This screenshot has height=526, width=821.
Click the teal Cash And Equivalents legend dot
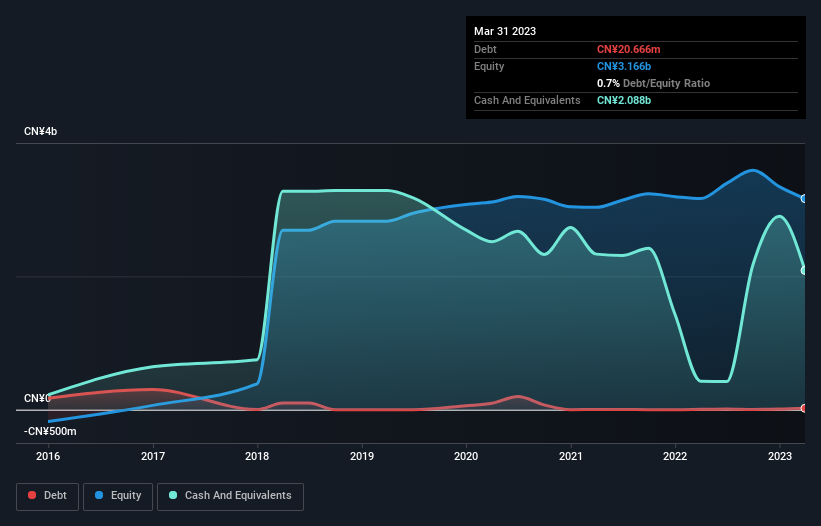[x=173, y=495]
